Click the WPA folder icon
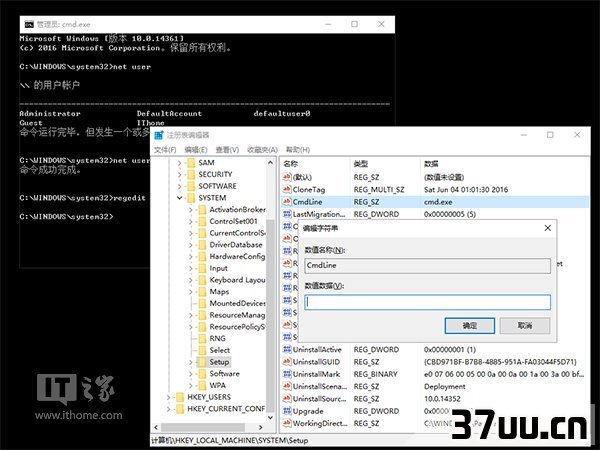This screenshot has height=450, width=600. tap(202, 385)
